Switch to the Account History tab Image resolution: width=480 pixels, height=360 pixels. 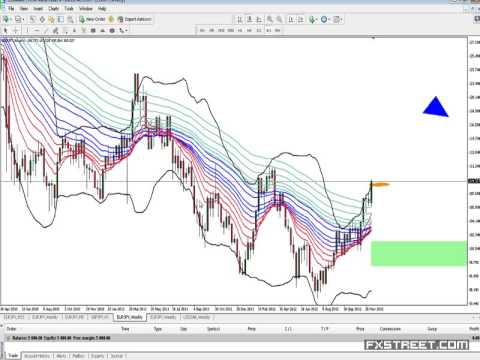[x=37, y=356]
